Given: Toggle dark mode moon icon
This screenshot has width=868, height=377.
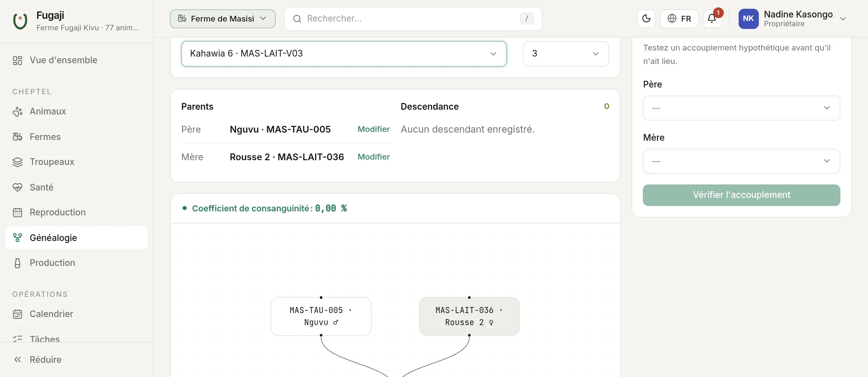Looking at the screenshot, I should [x=646, y=19].
